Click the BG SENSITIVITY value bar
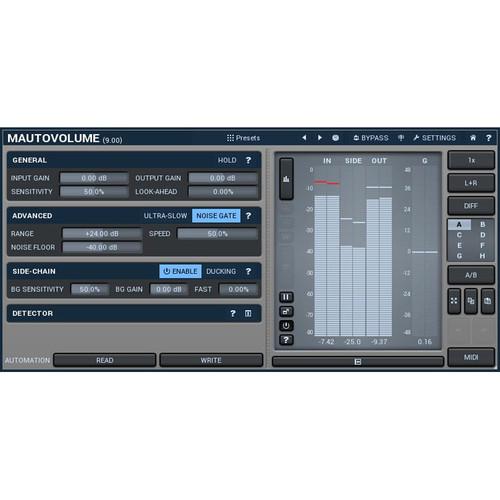This screenshot has width=500, height=500. click(x=90, y=289)
